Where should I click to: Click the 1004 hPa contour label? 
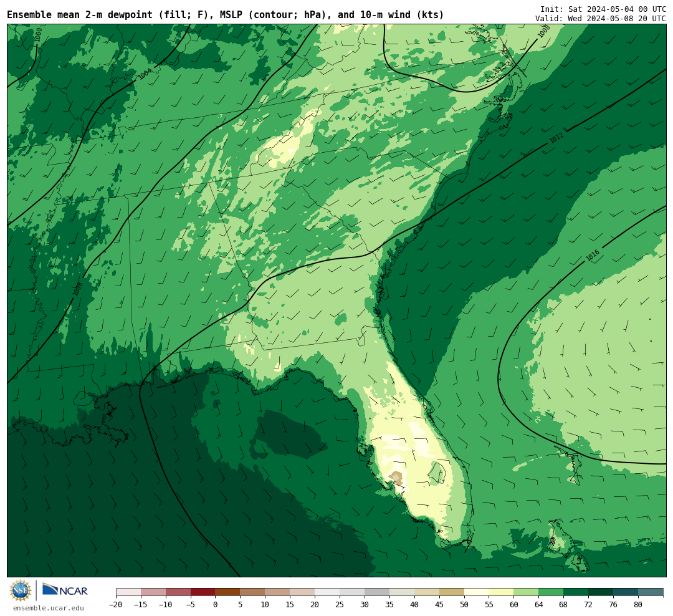145,74
